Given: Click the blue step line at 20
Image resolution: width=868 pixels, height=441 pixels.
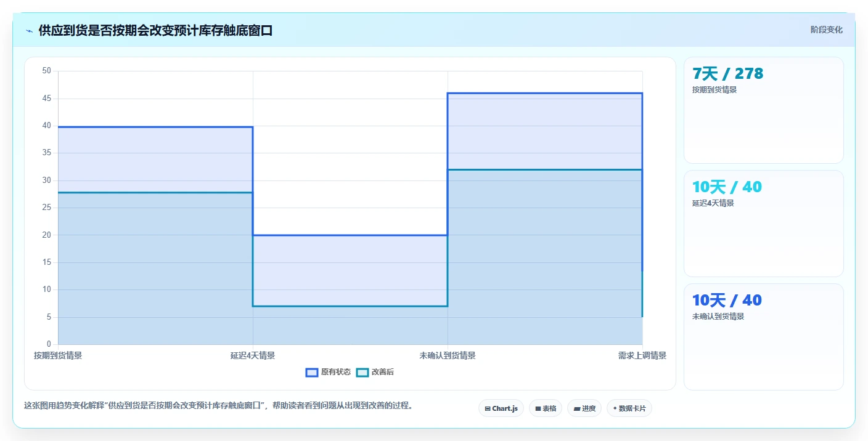Looking at the screenshot, I should (350, 235).
